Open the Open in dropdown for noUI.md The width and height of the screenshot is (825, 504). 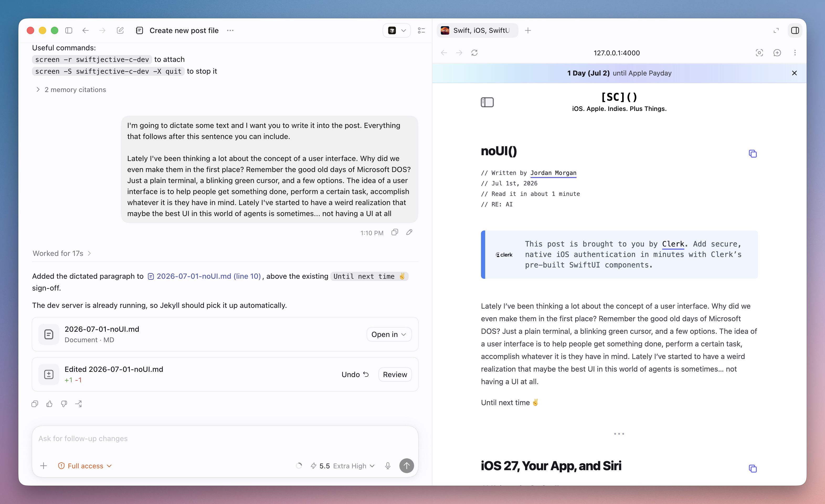389,334
